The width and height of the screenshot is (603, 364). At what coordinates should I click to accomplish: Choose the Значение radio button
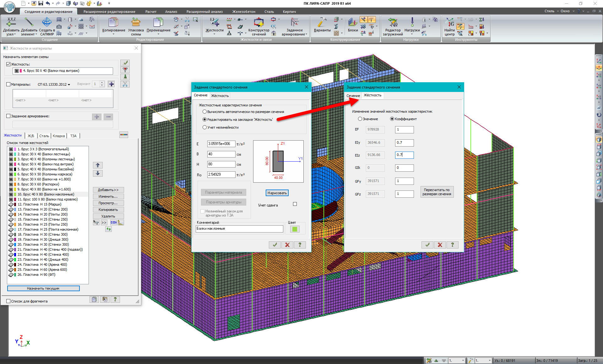click(x=360, y=119)
